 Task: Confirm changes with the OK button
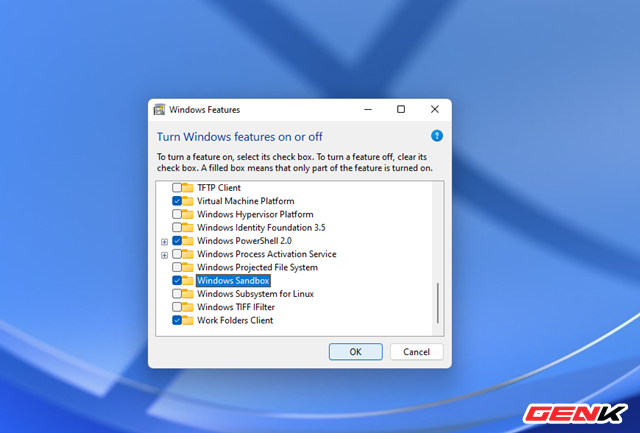(x=356, y=352)
